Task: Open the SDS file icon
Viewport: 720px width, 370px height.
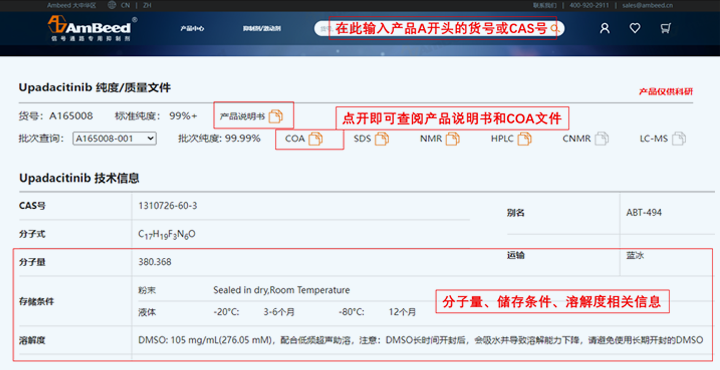Action: [x=382, y=139]
